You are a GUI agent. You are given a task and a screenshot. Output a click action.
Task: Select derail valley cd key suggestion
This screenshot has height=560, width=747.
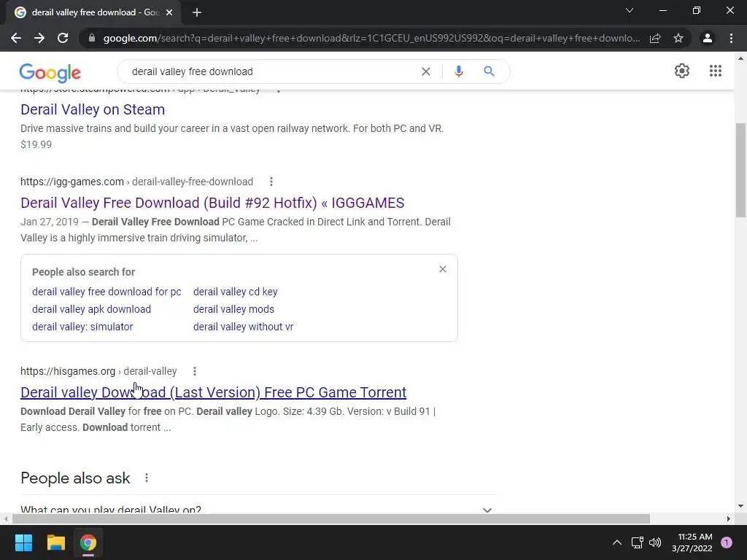pyautogui.click(x=236, y=292)
